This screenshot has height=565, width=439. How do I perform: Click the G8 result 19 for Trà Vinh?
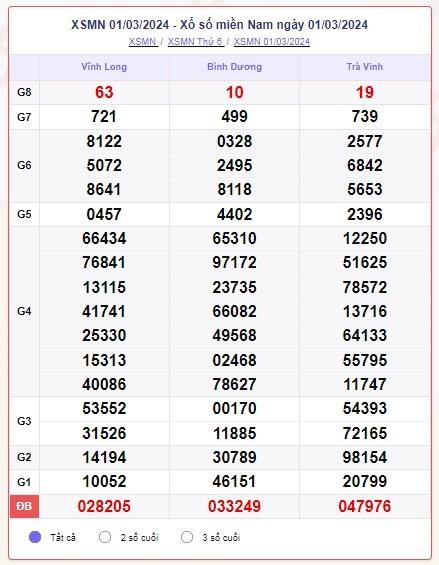pos(365,92)
